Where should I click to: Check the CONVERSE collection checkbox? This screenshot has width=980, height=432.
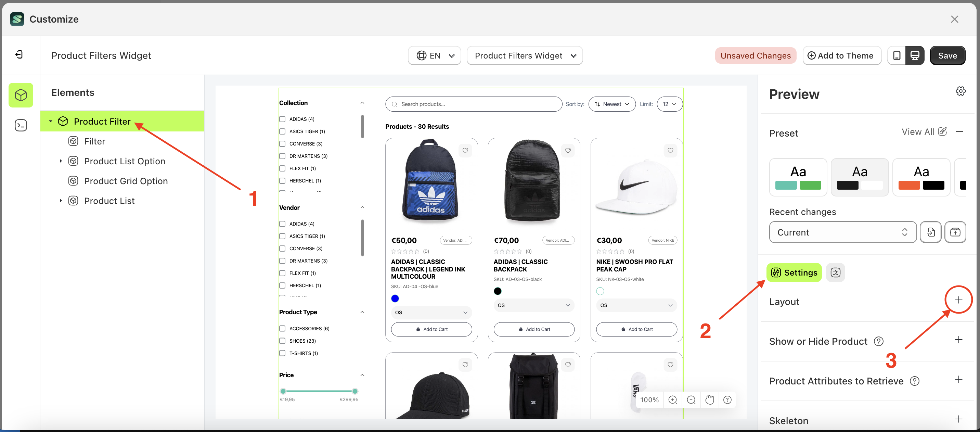tap(282, 144)
